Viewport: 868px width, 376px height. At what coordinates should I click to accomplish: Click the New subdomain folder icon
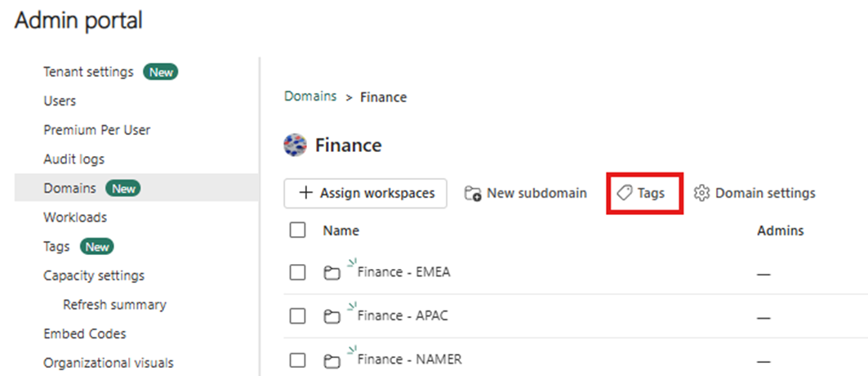[472, 194]
